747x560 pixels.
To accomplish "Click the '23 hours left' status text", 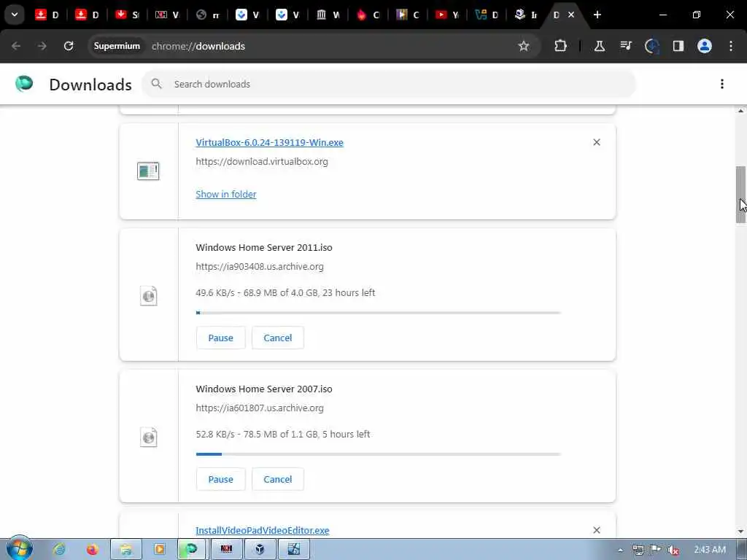I will click(349, 293).
